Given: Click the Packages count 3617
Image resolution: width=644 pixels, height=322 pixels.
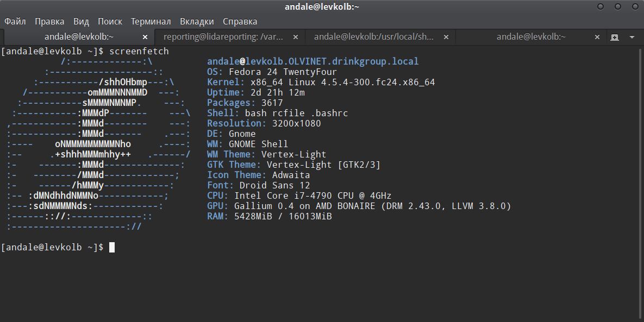Looking at the screenshot, I should pos(272,103).
